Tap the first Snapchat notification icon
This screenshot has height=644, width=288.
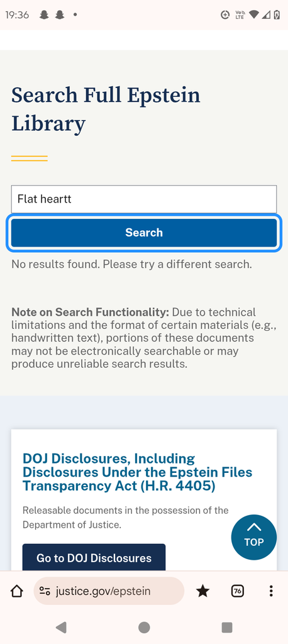pos(44,15)
